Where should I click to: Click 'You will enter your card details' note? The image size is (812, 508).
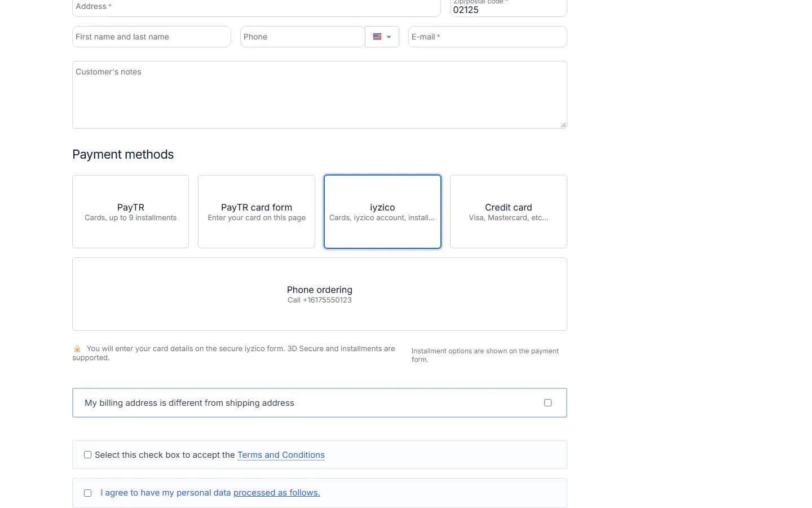(x=233, y=353)
